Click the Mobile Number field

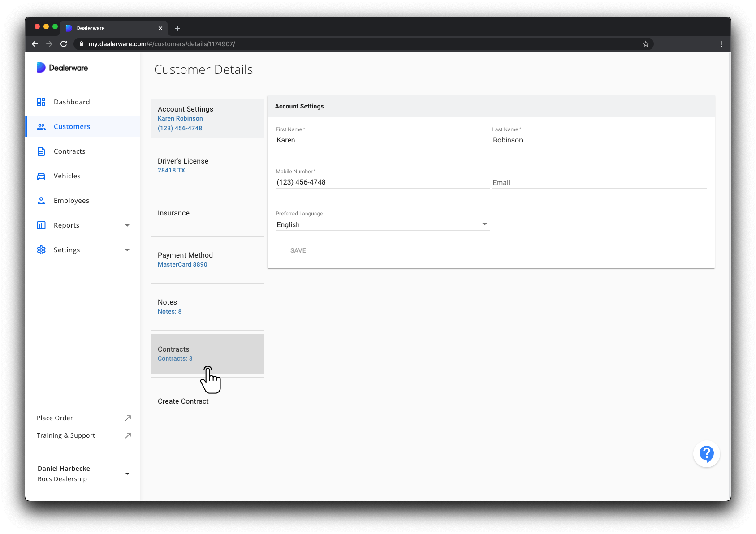[x=382, y=182]
